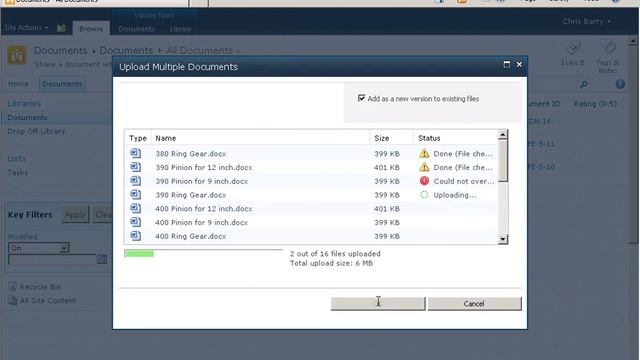The height and width of the screenshot is (360, 640).
Task: Click the warning icon on the 380 Ring Gear row
Action: pos(424,153)
